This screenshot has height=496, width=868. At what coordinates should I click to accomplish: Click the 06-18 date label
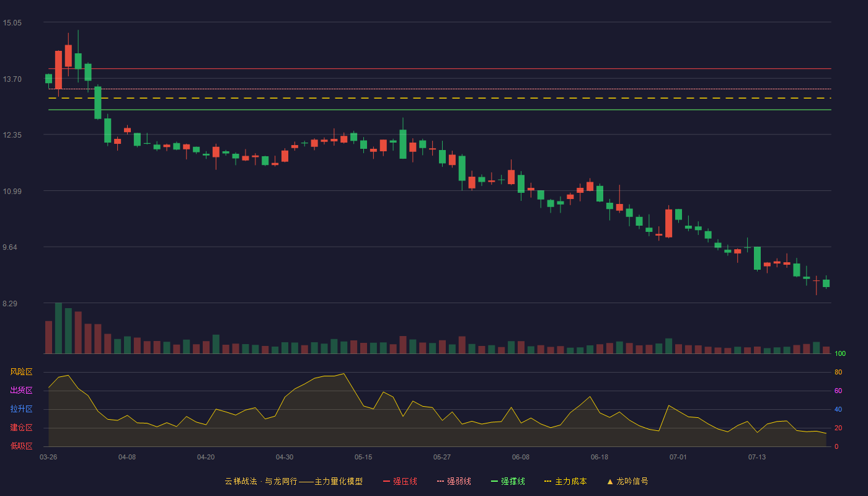600,457
